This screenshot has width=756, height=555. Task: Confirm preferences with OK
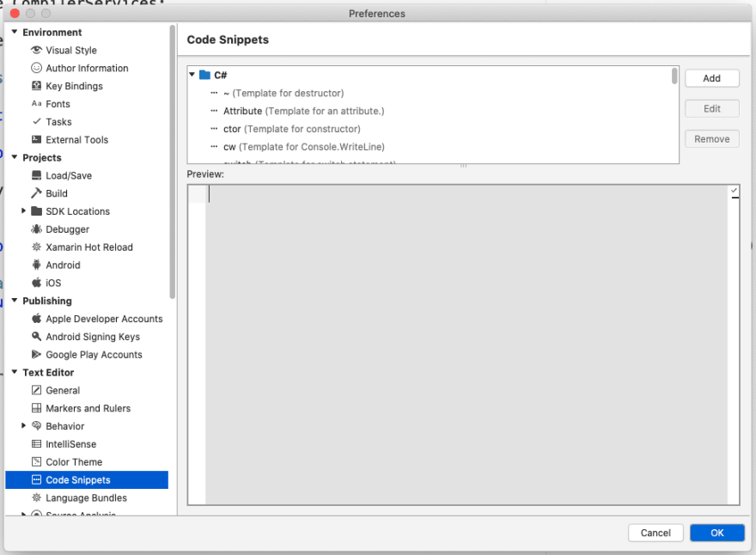pyautogui.click(x=717, y=533)
